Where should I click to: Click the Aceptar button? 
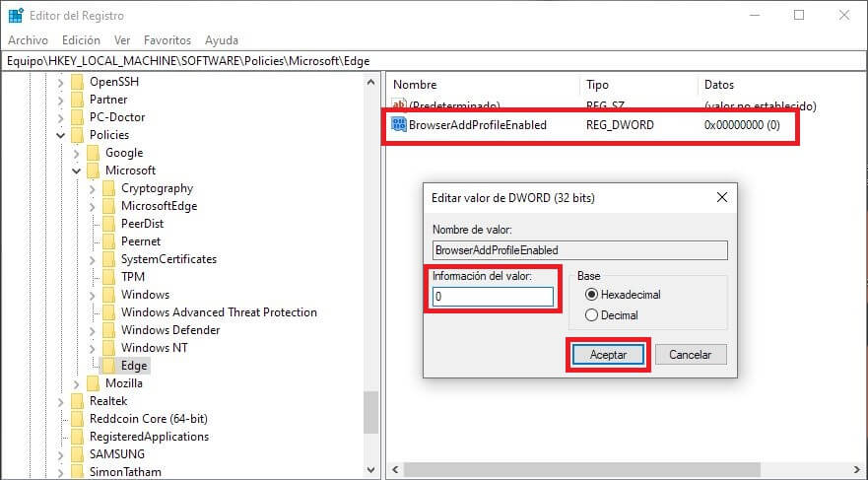coord(608,354)
